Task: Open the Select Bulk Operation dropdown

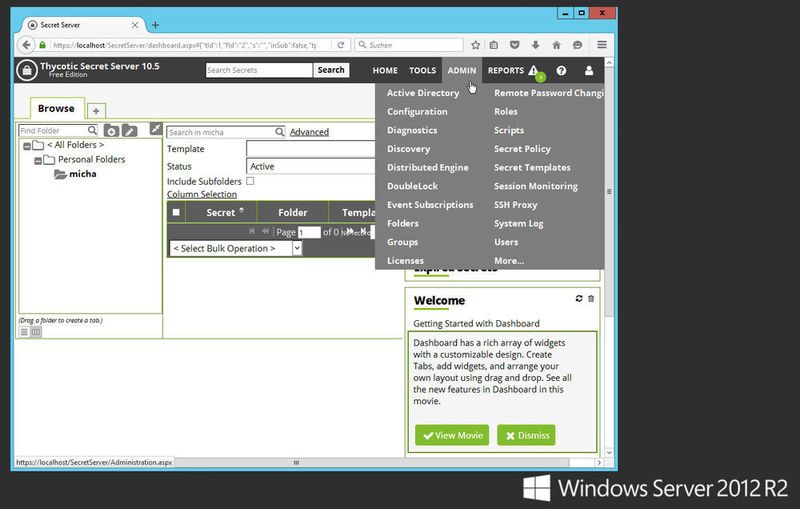Action: pyautogui.click(x=236, y=248)
